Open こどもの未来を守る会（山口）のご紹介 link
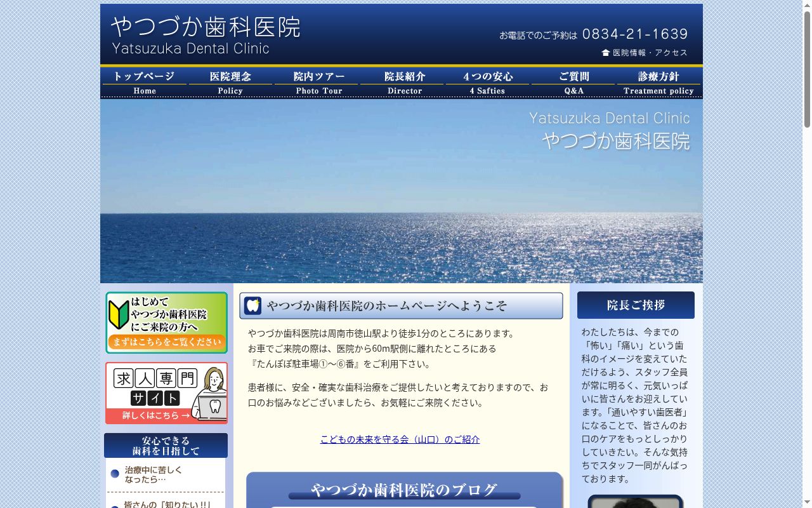 point(400,439)
